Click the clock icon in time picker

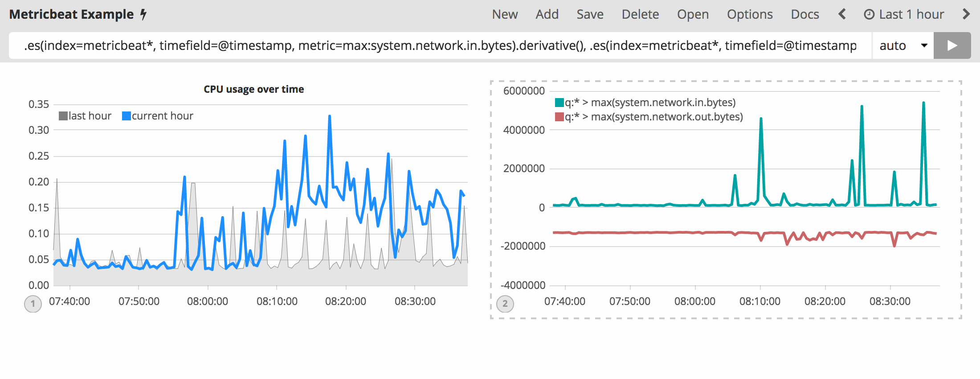tap(869, 15)
